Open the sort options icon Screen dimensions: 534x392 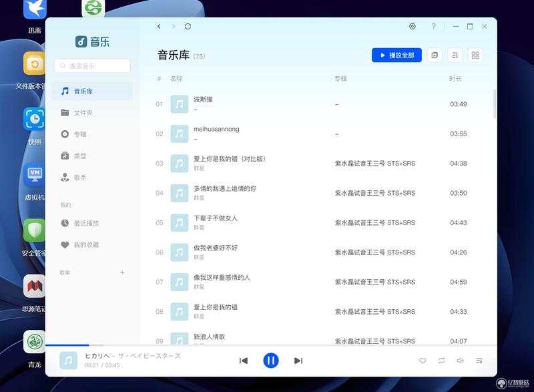(x=455, y=55)
